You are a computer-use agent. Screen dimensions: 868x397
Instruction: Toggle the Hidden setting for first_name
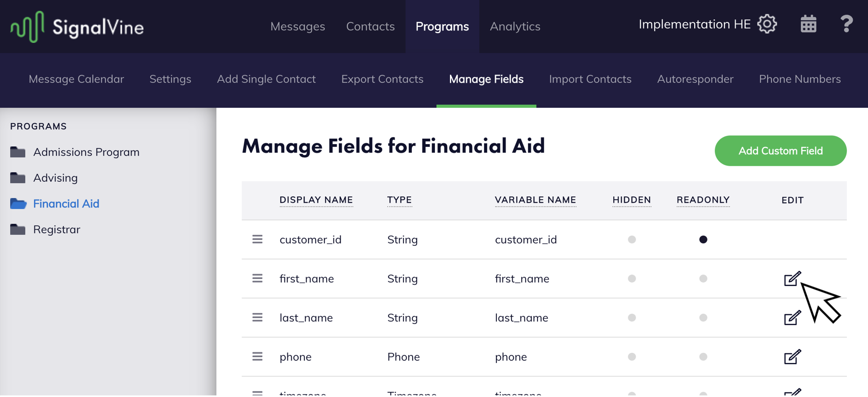click(x=632, y=279)
